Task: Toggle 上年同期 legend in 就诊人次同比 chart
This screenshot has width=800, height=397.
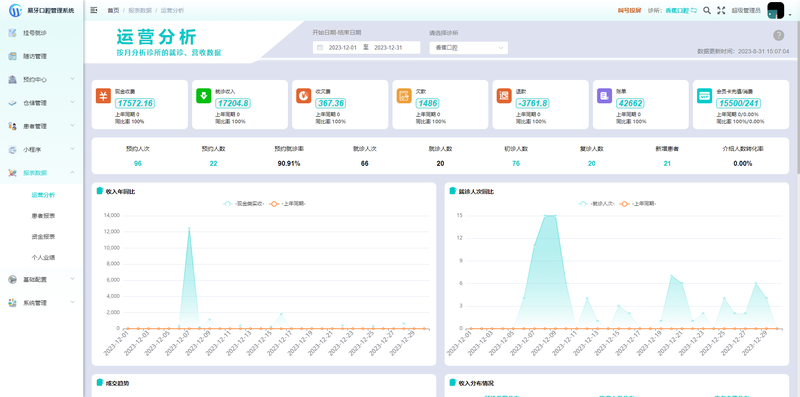Action: click(x=637, y=204)
